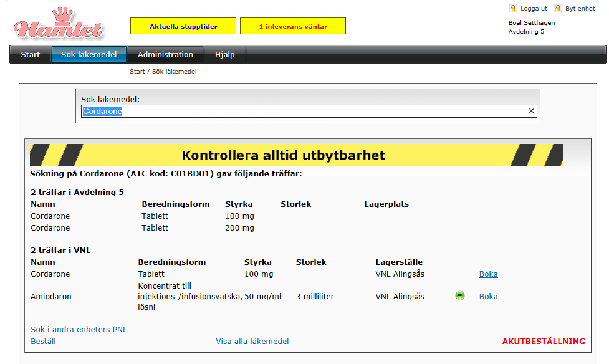Click the Sök läkemedel input field
This screenshot has width=609, height=364.
[309, 111]
